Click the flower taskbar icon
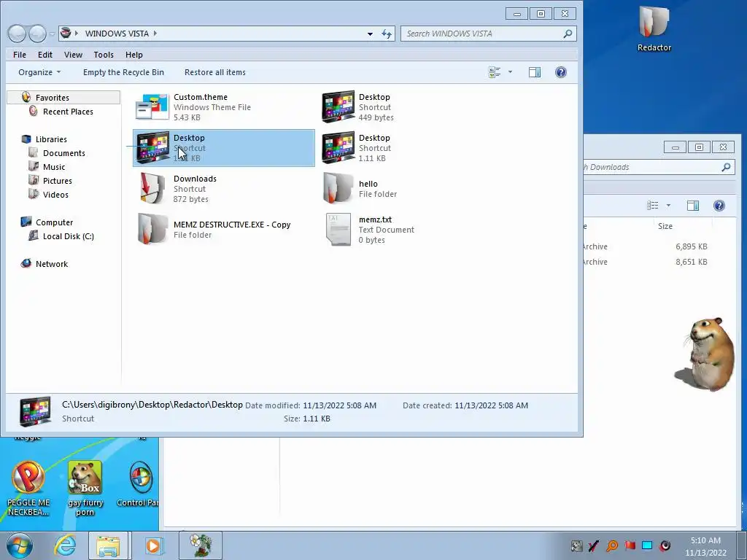Screen dimensions: 747x560 click(x=201, y=545)
